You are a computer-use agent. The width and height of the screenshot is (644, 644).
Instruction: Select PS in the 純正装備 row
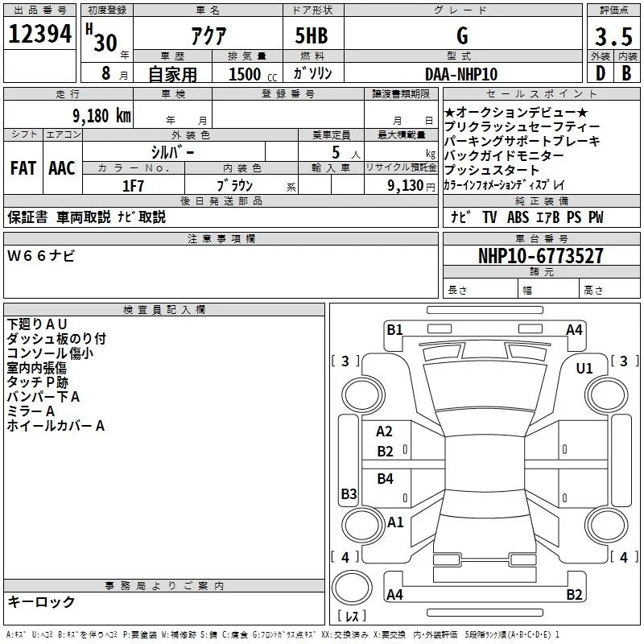tap(574, 217)
